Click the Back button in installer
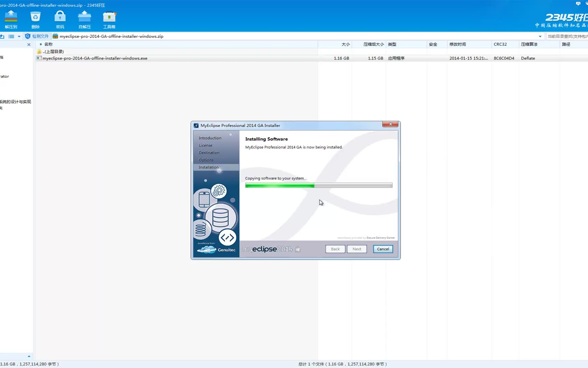588x368 pixels. coord(335,249)
